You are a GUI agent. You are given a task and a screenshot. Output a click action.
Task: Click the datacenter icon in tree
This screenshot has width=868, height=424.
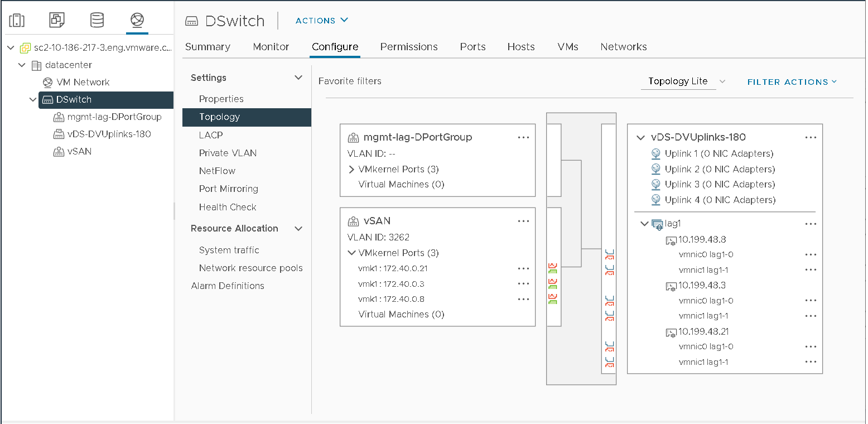pos(36,65)
